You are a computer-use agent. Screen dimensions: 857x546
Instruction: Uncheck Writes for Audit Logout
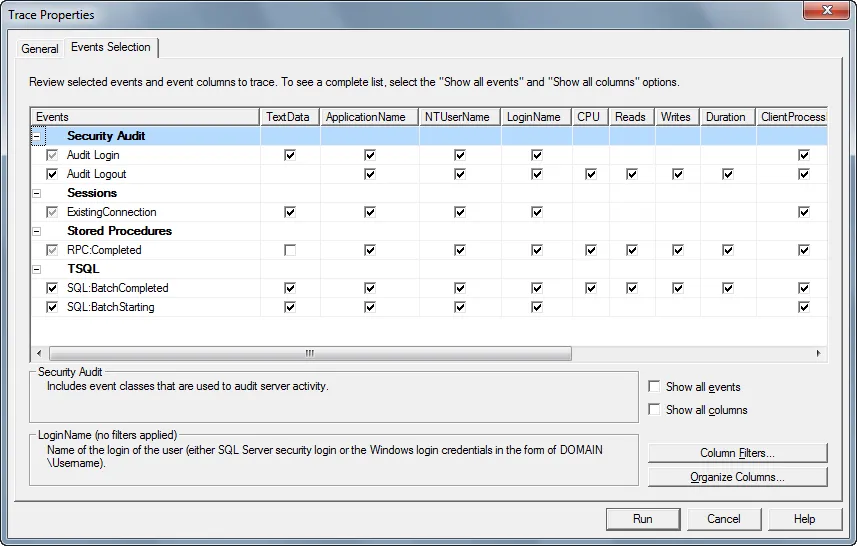pyautogui.click(x=678, y=174)
